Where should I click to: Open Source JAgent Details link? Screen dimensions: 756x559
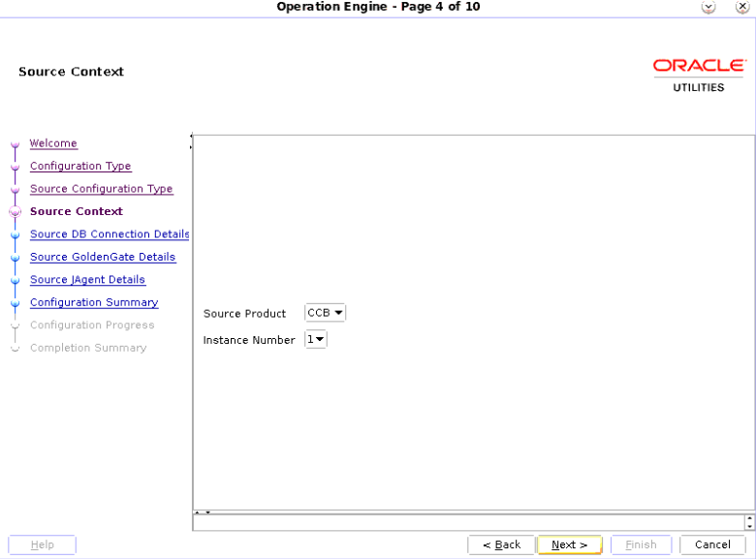point(87,279)
